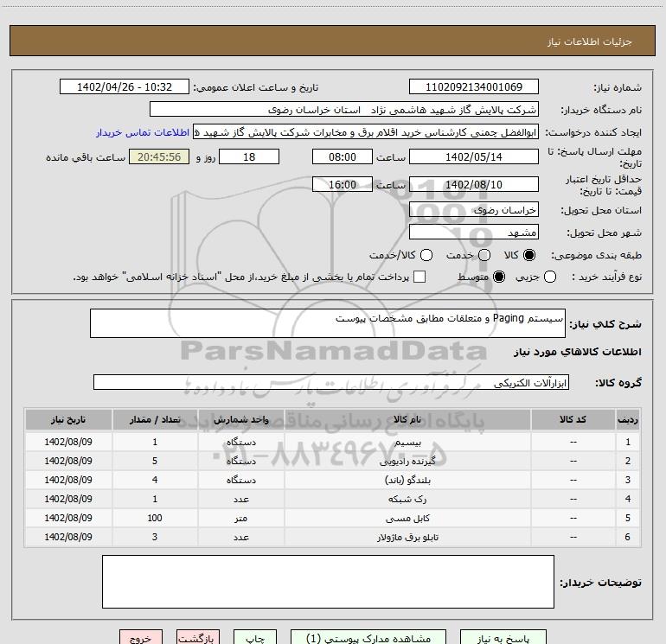
Task: Choose the متوسط purchase type radio
Action: [x=499, y=277]
